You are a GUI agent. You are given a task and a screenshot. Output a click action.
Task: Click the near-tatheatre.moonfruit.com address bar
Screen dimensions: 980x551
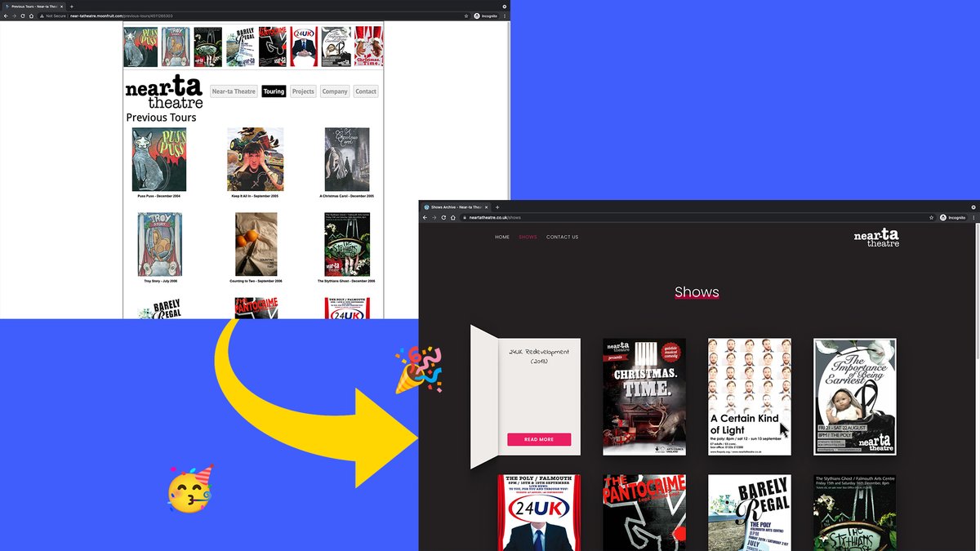[x=253, y=16]
